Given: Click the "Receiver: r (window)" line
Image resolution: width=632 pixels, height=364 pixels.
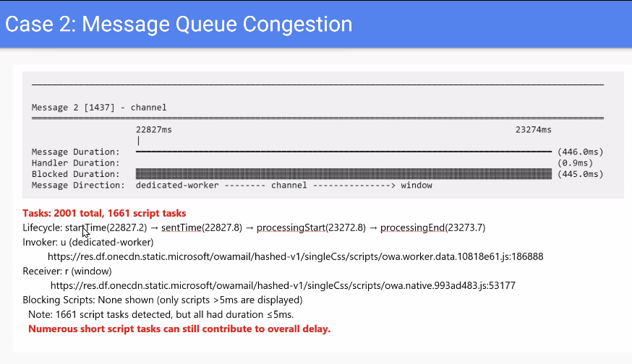Looking at the screenshot, I should pyautogui.click(x=67, y=271).
